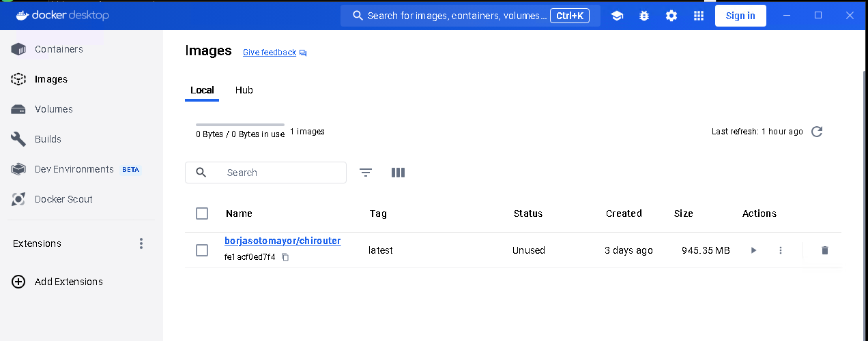The width and height of the screenshot is (868, 341).
Task: Copy image ID fe1acf0ed7f4
Action: [x=285, y=257]
